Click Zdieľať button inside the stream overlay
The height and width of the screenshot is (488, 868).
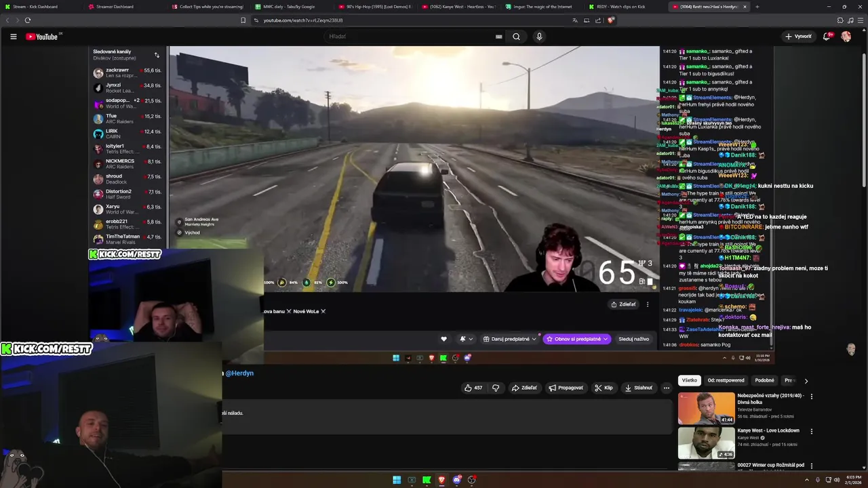click(x=623, y=304)
